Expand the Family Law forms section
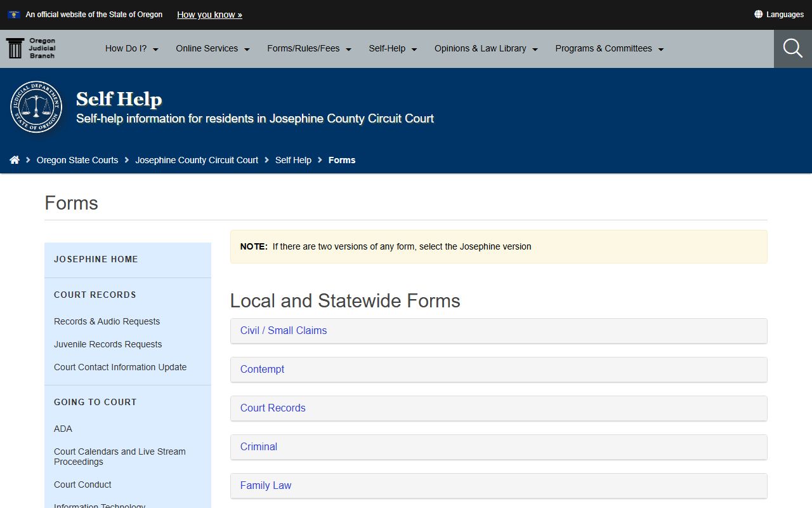This screenshot has height=508, width=812. (499, 486)
